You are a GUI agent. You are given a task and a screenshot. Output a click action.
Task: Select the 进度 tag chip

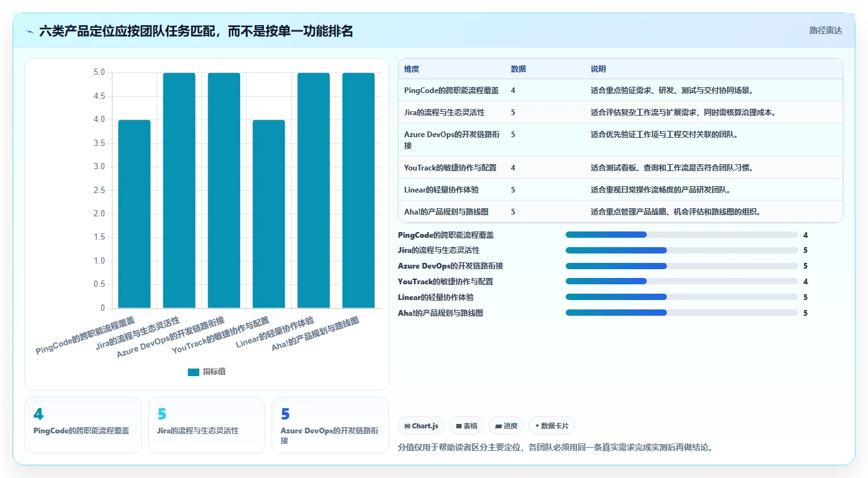[x=506, y=426]
